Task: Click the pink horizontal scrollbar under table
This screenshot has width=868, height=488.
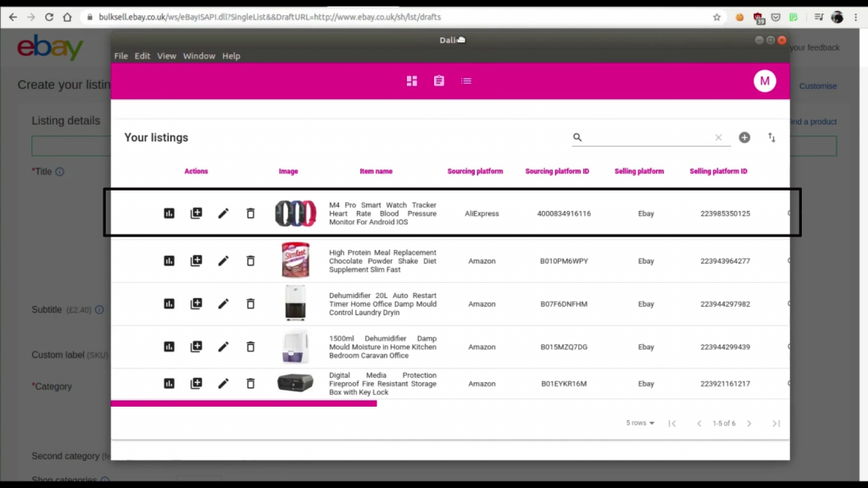Action: (x=243, y=403)
